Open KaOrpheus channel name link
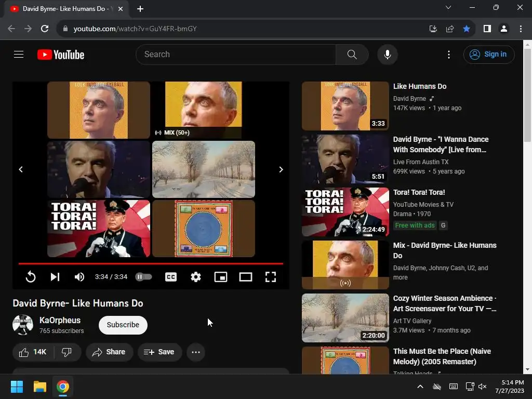This screenshot has width=532, height=399. (60, 320)
